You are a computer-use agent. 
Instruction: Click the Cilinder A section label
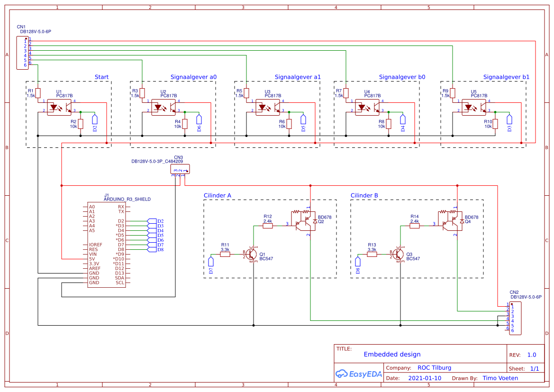coord(218,195)
